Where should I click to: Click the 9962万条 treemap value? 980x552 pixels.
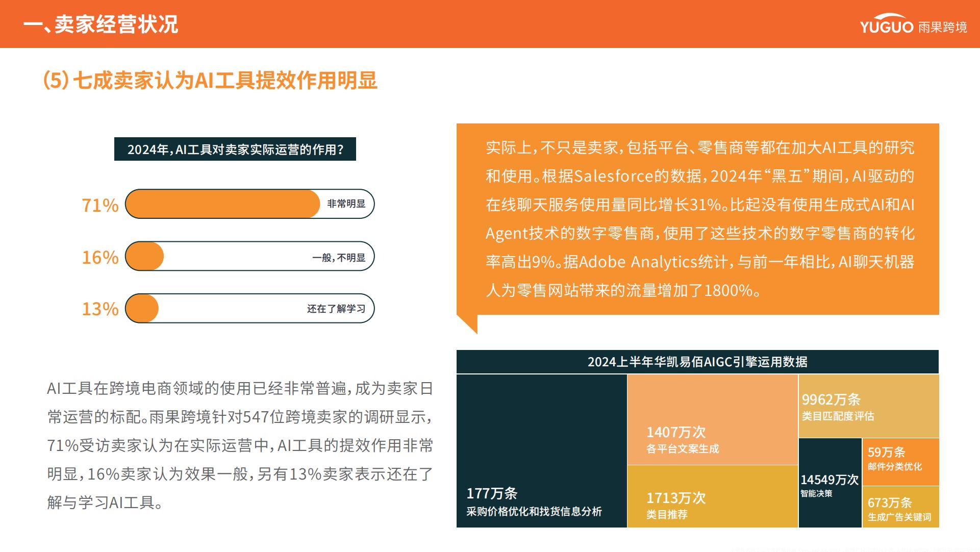click(x=831, y=399)
